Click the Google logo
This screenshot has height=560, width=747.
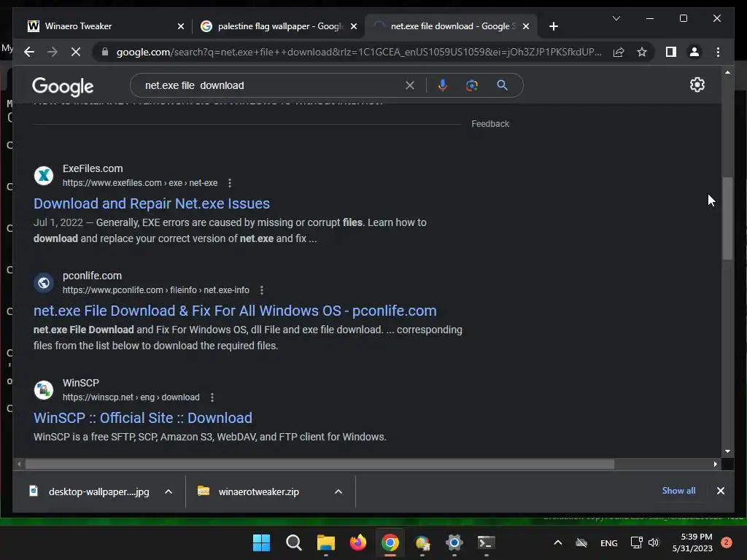63,86
